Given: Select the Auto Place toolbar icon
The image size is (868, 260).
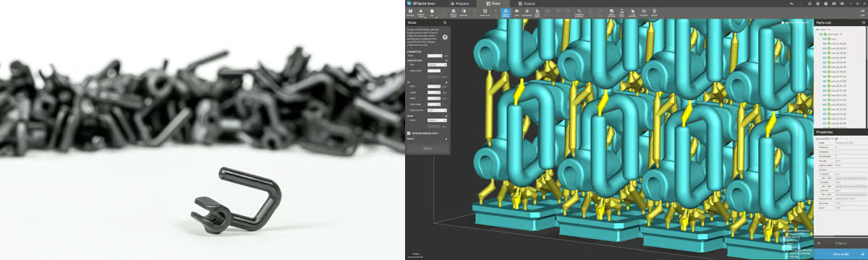Looking at the screenshot, I should [485, 12].
